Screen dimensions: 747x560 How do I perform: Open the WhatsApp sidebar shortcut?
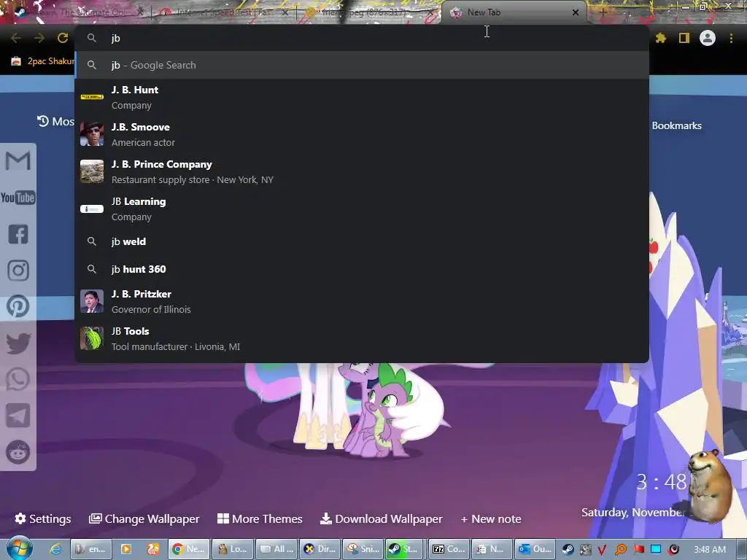click(18, 379)
